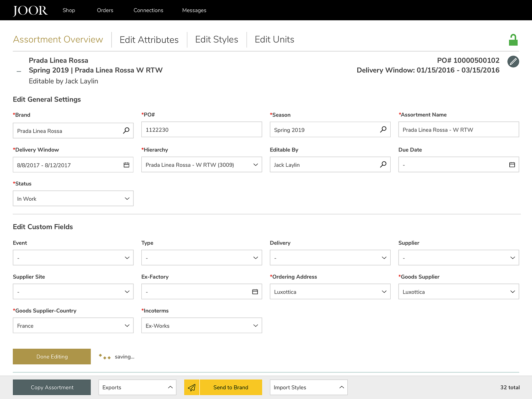Click the Copy Assortment button

pos(52,387)
